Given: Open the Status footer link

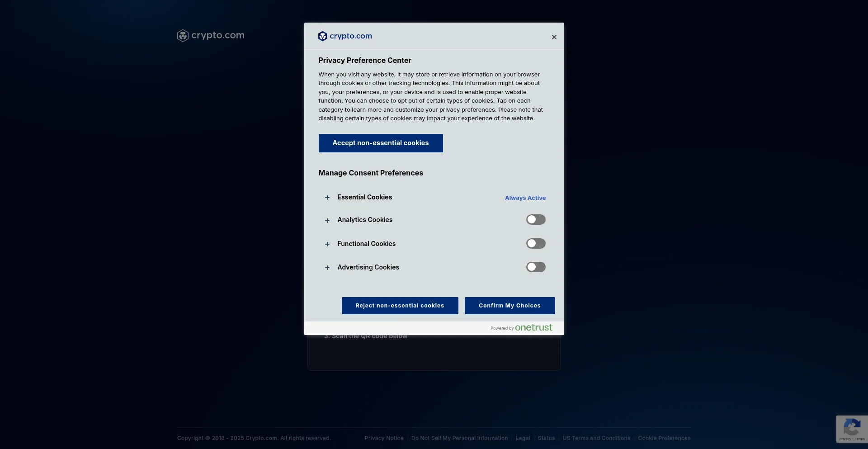Looking at the screenshot, I should tap(546, 438).
